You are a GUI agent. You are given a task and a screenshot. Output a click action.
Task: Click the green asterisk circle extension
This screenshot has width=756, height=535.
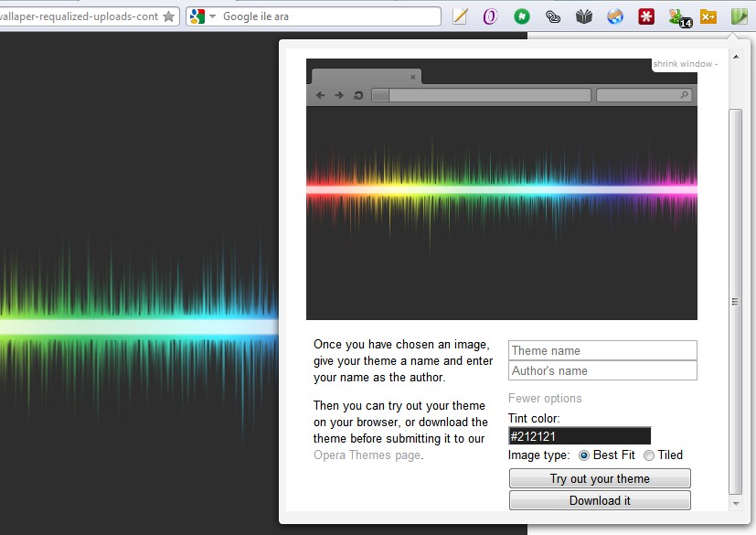coord(521,16)
